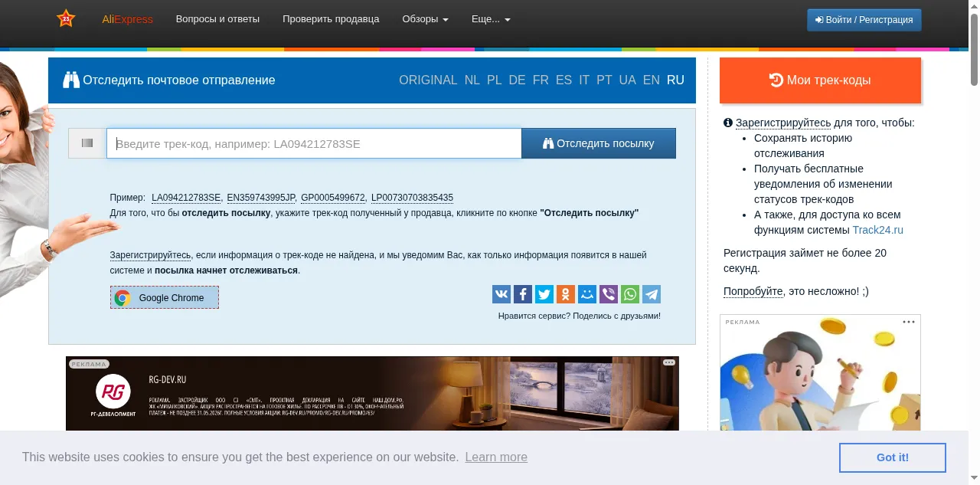This screenshot has width=980, height=485.
Task: Click Попробуйте link in sidebar
Action: [753, 291]
